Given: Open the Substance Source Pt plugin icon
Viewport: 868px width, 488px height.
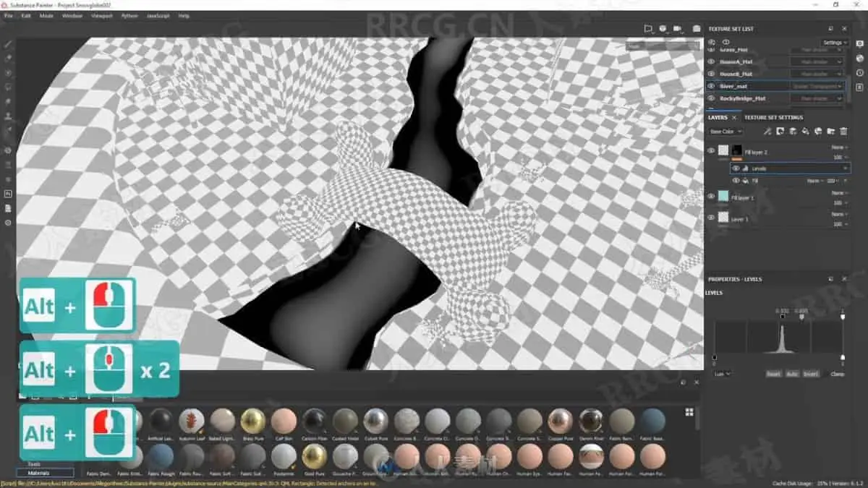Looking at the screenshot, I should coord(8,194).
